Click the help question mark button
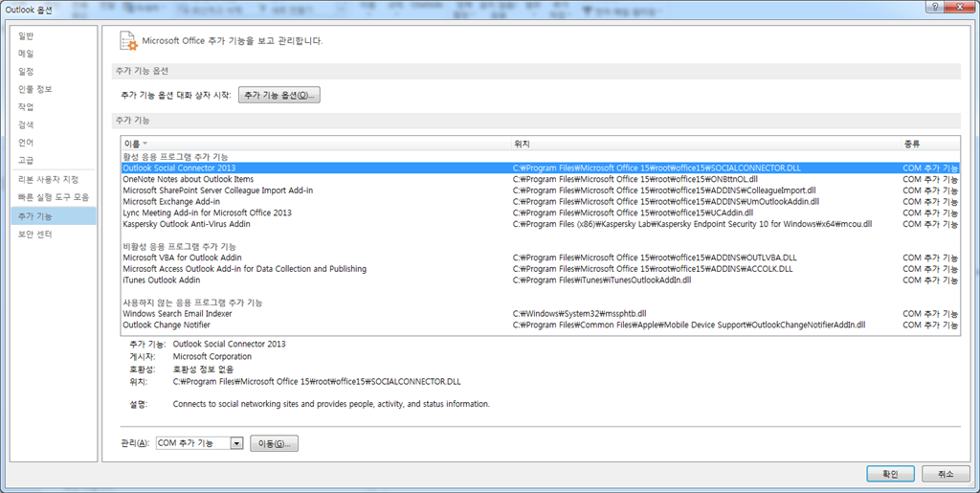 click(935, 7)
